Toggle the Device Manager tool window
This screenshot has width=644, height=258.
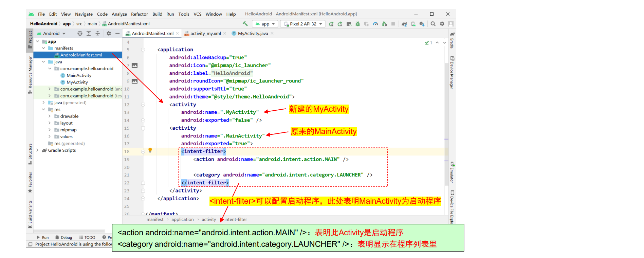tap(452, 72)
